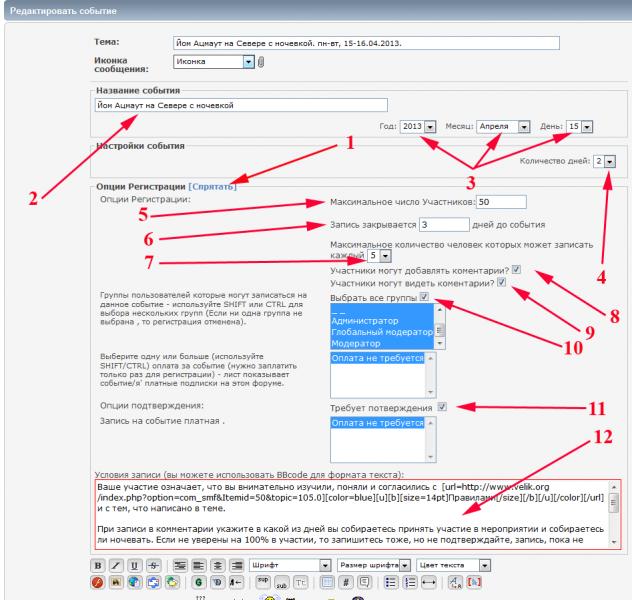The height and width of the screenshot is (600, 632).
Task: Apply italic formatting with the I icon
Action: click(x=116, y=565)
